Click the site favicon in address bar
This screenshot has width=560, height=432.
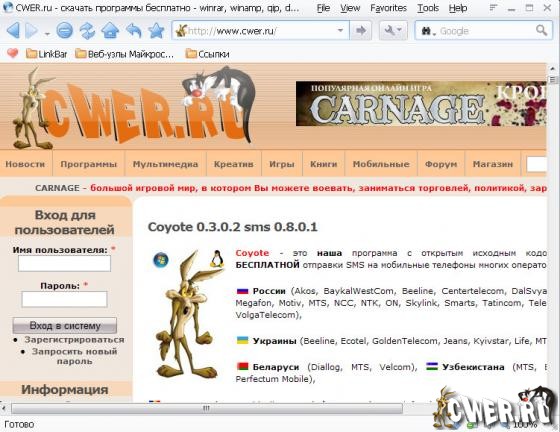tap(181, 31)
